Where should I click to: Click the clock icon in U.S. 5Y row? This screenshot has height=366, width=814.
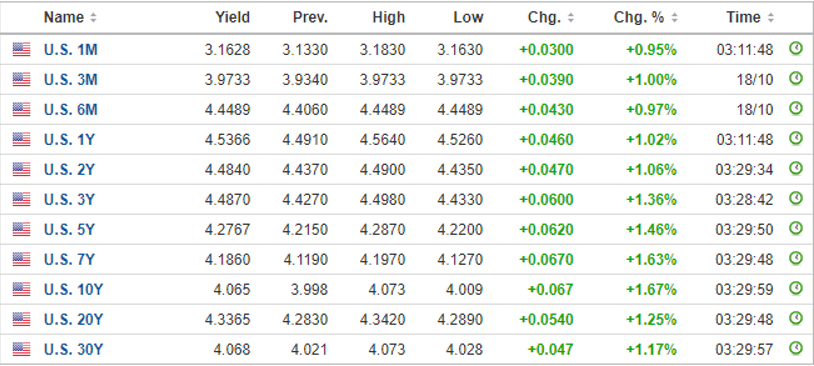pyautogui.click(x=795, y=228)
